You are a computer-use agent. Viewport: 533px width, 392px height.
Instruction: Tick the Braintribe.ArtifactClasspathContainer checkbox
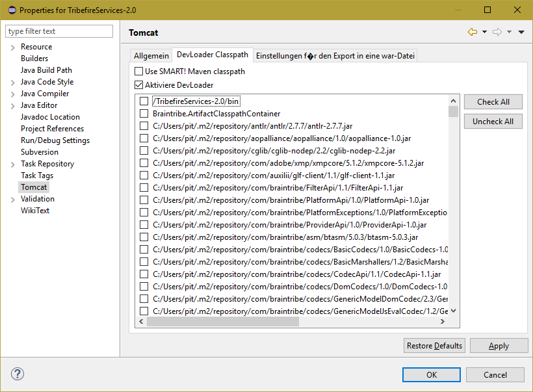pyautogui.click(x=144, y=114)
